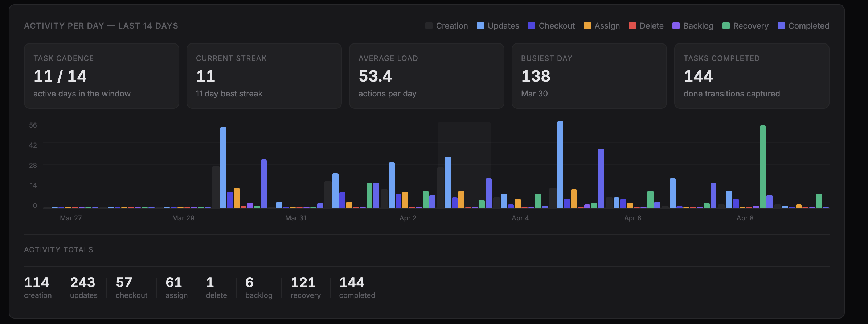Click the Delete legend red swatch
Viewport: 868px width, 324px height.
coord(632,26)
